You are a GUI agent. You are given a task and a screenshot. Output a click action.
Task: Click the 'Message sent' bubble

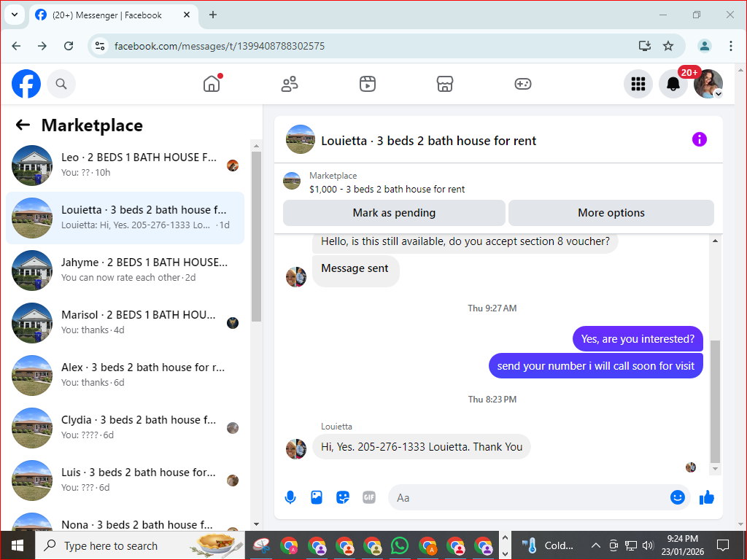(355, 271)
